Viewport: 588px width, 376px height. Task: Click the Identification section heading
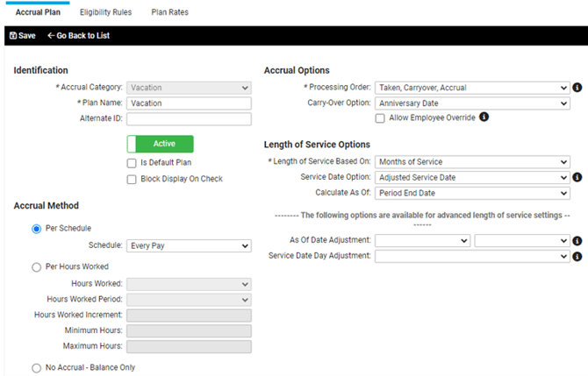tap(41, 70)
